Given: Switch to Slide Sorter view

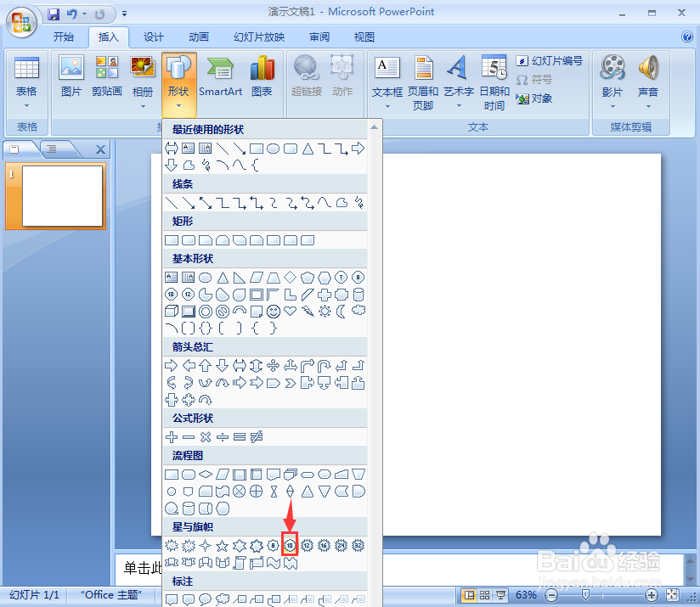Looking at the screenshot, I should [x=484, y=595].
